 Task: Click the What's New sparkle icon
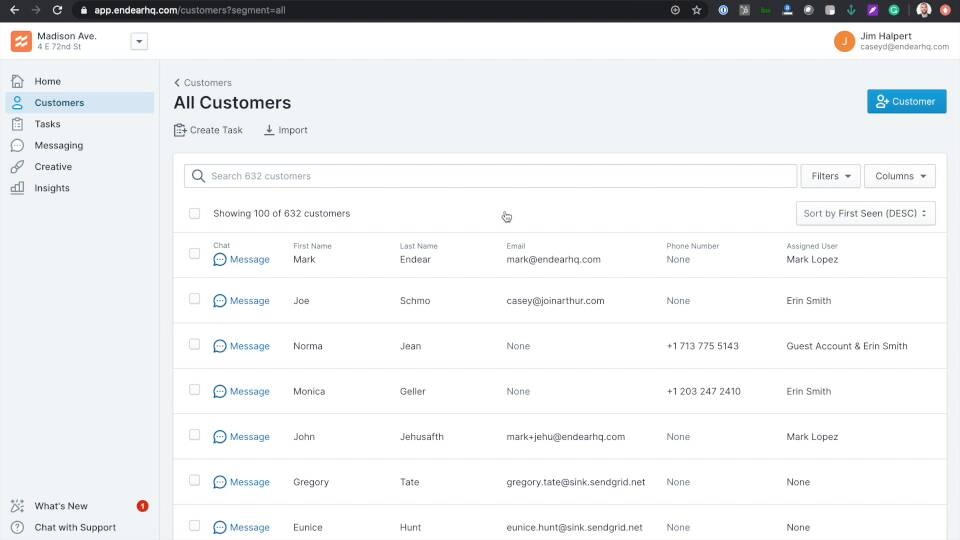(17, 506)
